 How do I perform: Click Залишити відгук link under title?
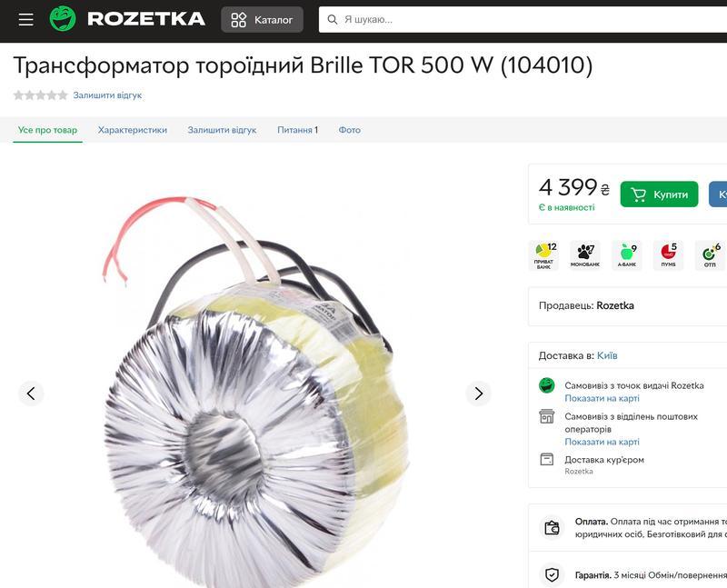107,95
